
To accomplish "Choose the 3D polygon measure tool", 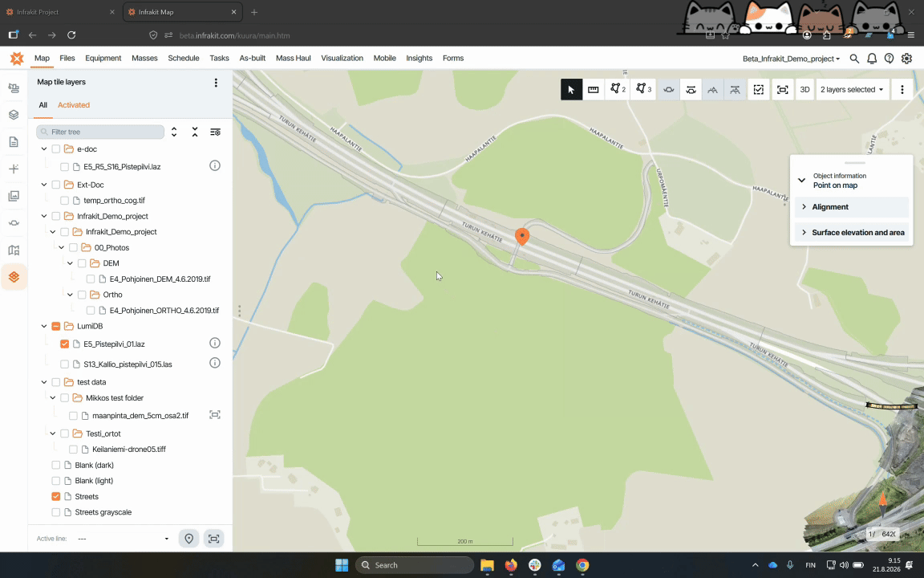I will 643,90.
